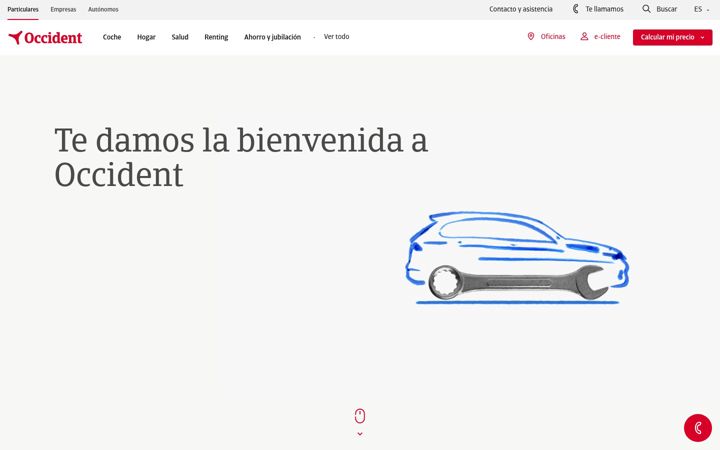720x450 pixels.
Task: Switch to the Empresas tab
Action: coord(63,9)
